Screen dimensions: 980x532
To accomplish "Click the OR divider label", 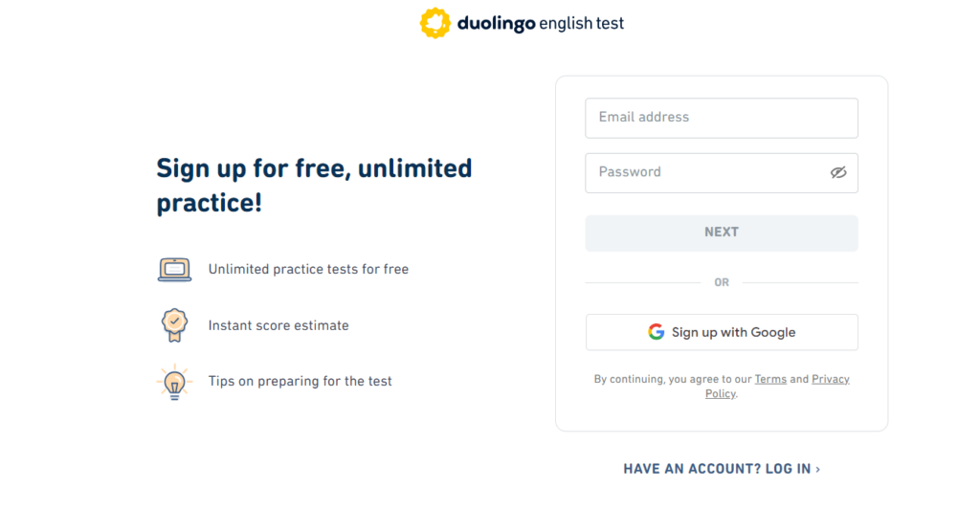I will 722,282.
